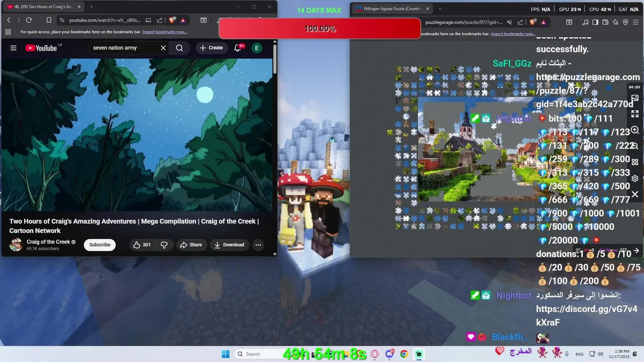
Task: Reload the YouTube page
Action: 29,20
